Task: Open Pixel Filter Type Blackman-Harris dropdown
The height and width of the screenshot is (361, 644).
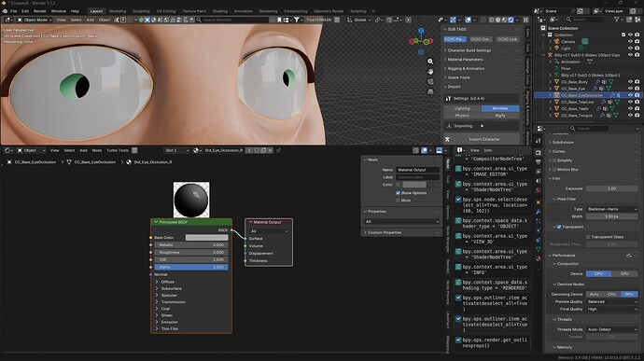Action: pos(611,209)
